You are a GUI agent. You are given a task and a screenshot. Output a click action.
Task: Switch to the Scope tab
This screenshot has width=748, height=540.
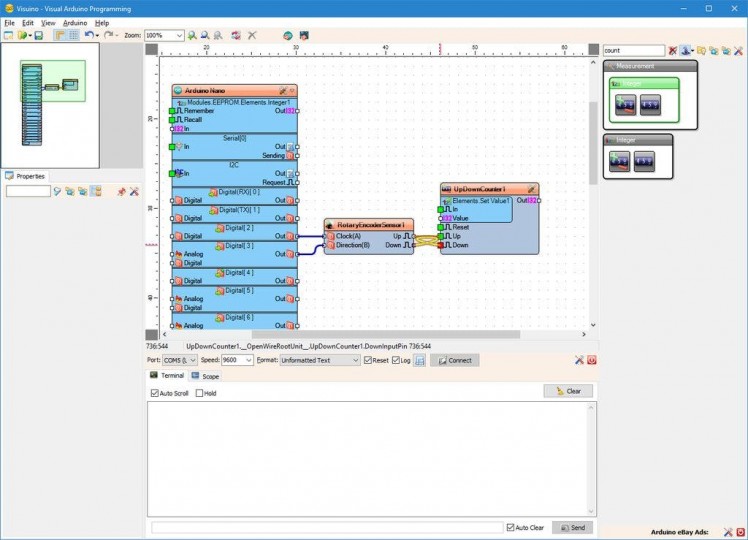coord(205,376)
